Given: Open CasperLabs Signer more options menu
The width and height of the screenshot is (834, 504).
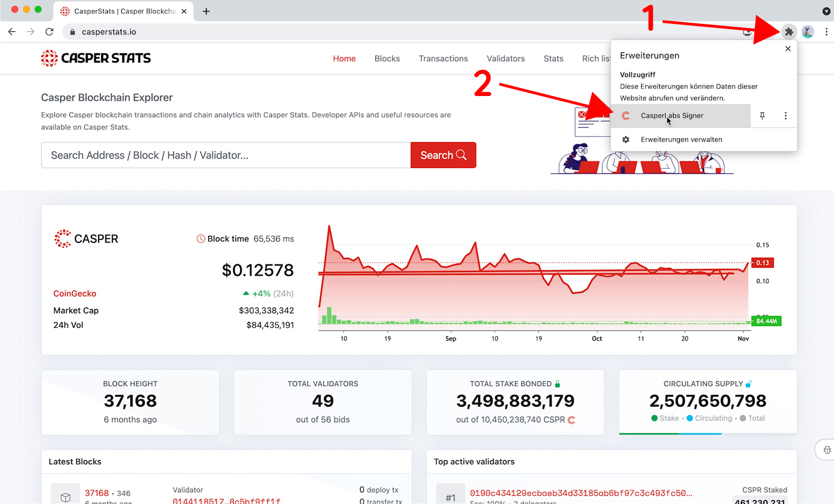Looking at the screenshot, I should 786,116.
